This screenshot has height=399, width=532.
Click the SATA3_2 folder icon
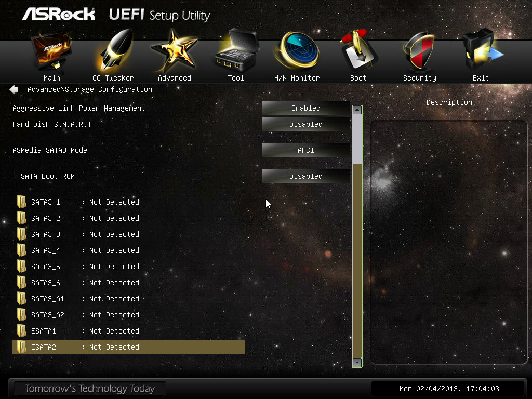click(21, 218)
